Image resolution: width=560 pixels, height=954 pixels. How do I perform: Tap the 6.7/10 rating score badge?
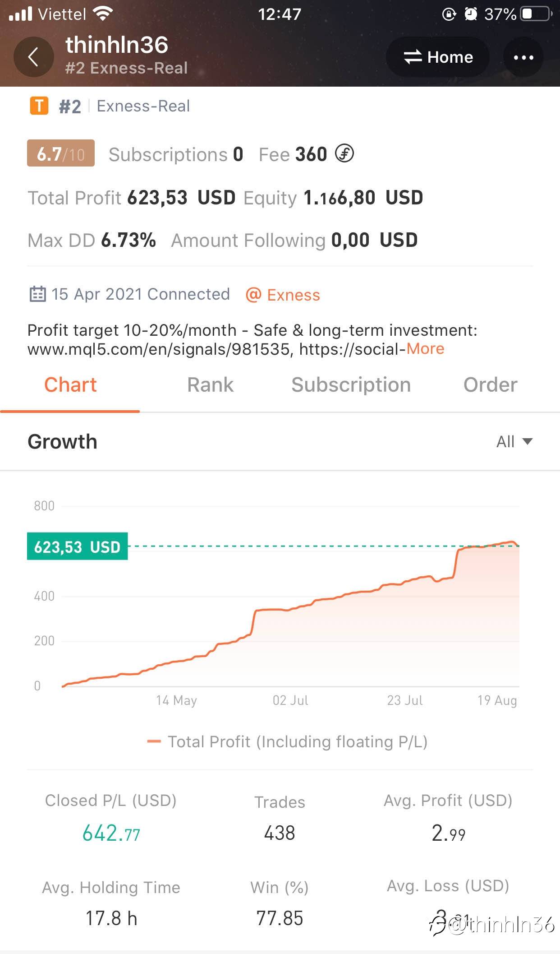click(x=61, y=154)
